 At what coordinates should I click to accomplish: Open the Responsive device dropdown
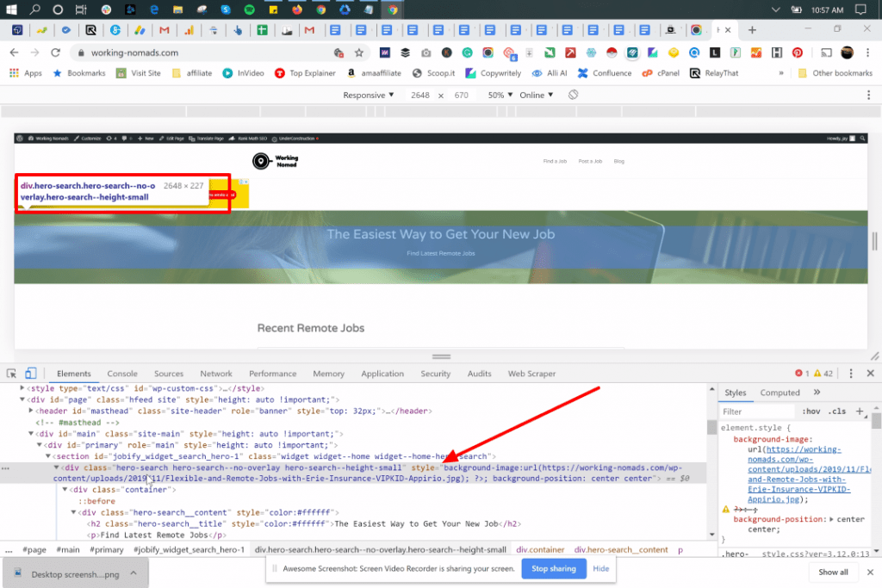tap(368, 95)
